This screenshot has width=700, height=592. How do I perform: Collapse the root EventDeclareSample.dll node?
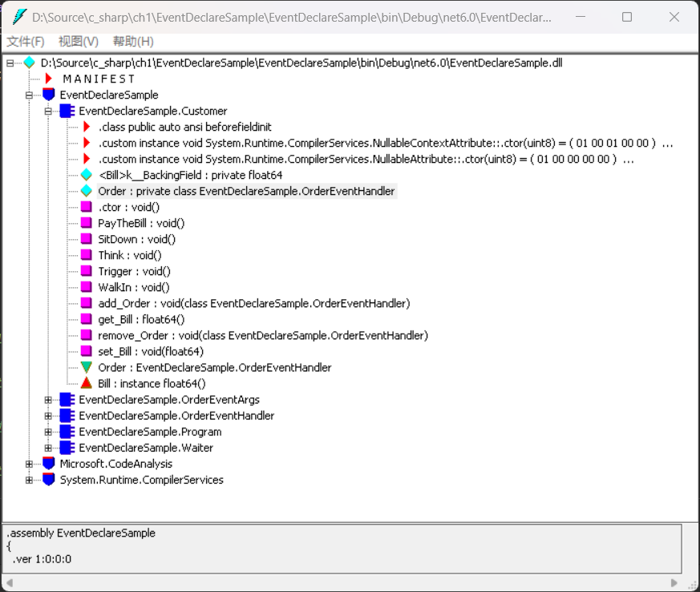pos(10,63)
